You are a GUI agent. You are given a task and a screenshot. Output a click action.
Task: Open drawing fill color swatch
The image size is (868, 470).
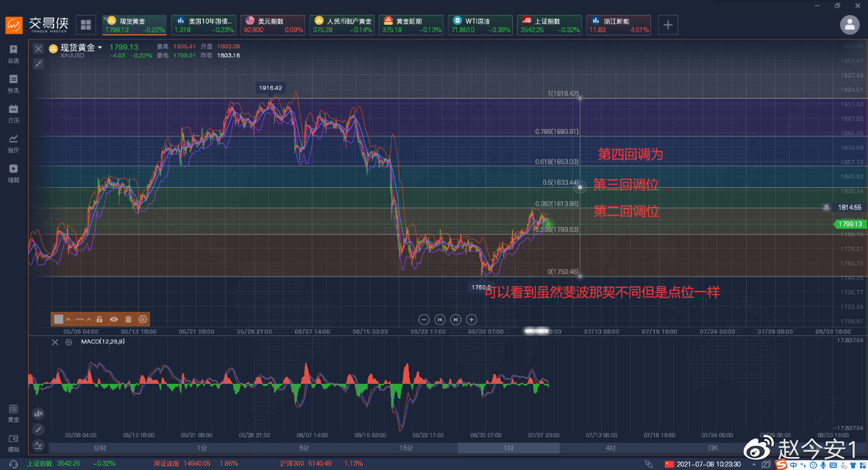point(59,319)
